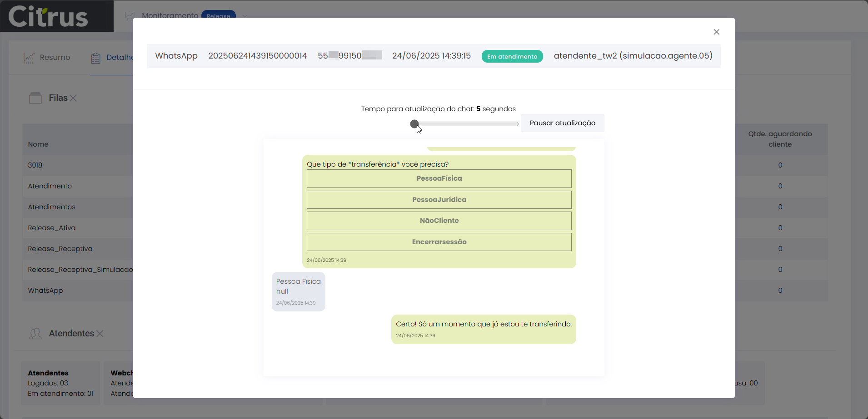Screen dimensions: 868x419
Task: Click the Em atendimento status badge
Action: [x=512, y=56]
